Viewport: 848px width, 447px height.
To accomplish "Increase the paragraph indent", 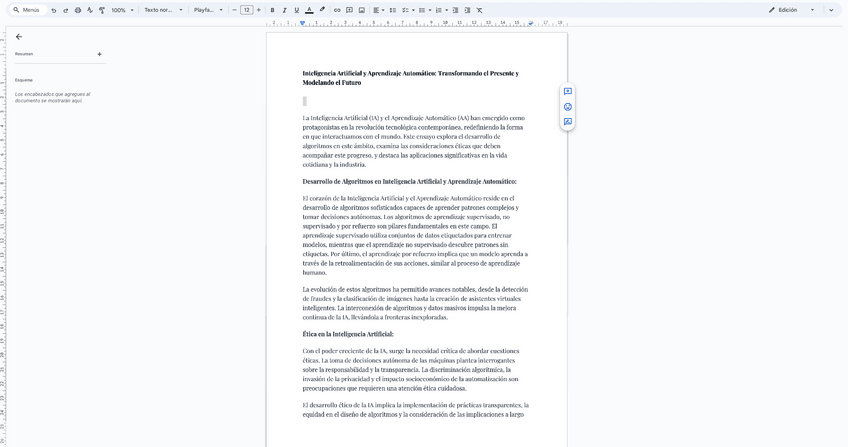I will tap(467, 10).
